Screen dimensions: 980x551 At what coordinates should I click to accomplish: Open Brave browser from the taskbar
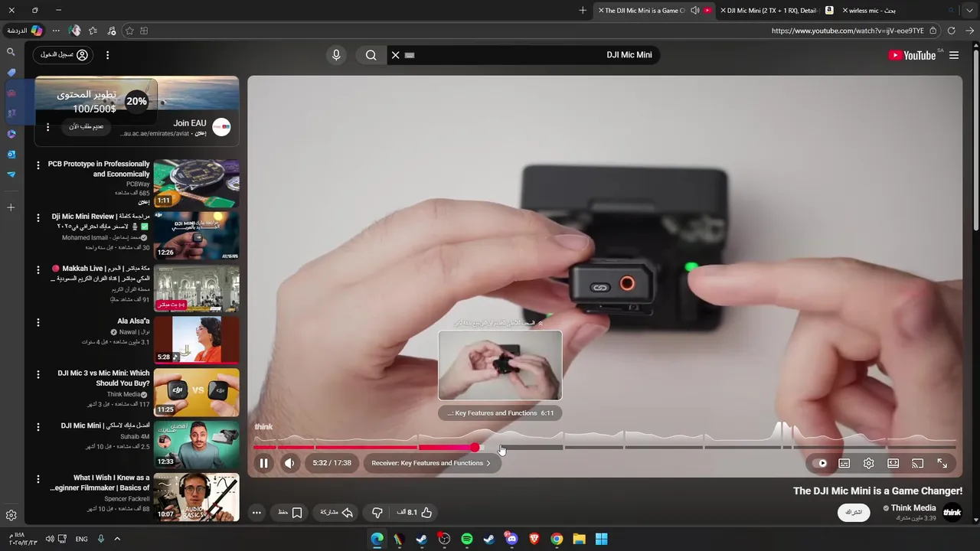pyautogui.click(x=534, y=539)
